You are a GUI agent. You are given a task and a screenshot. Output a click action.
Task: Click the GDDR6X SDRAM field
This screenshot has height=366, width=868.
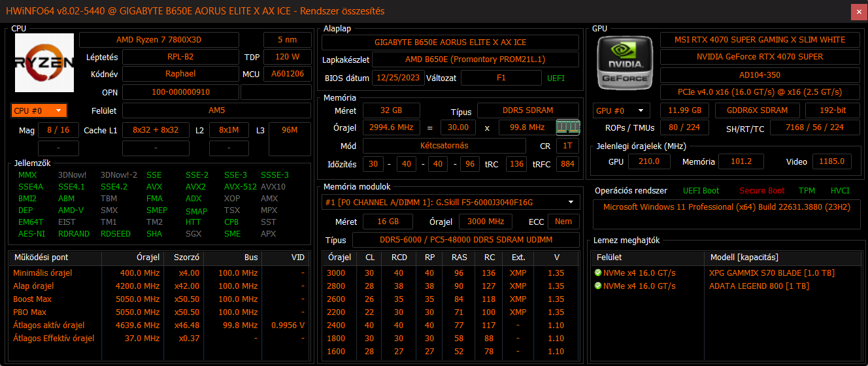[x=757, y=110]
